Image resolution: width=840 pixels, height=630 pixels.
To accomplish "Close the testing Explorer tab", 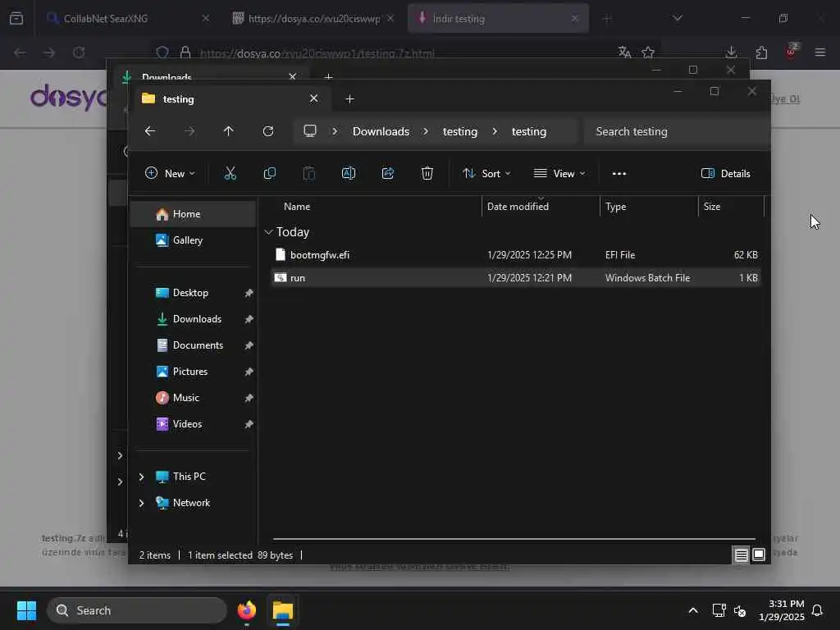I will 314,98.
